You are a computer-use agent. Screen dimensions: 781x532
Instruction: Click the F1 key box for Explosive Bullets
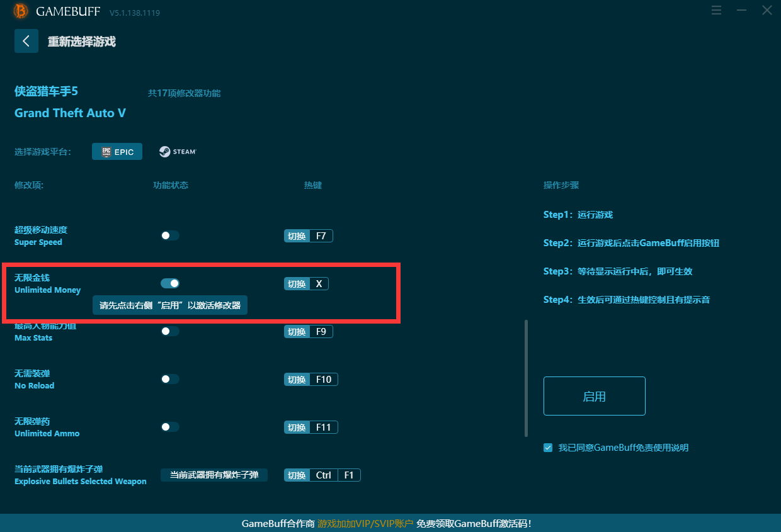349,475
